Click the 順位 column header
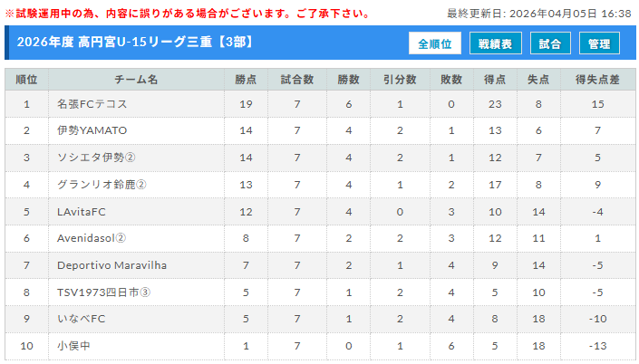 click(26, 79)
